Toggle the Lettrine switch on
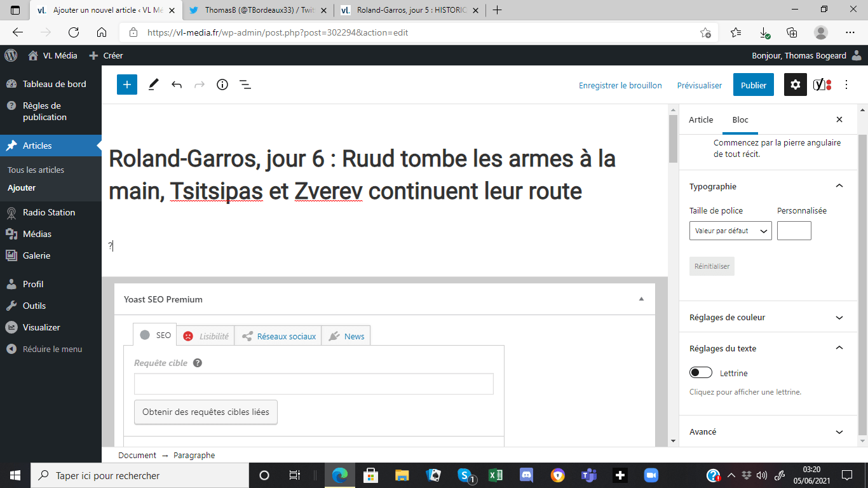 (x=701, y=373)
